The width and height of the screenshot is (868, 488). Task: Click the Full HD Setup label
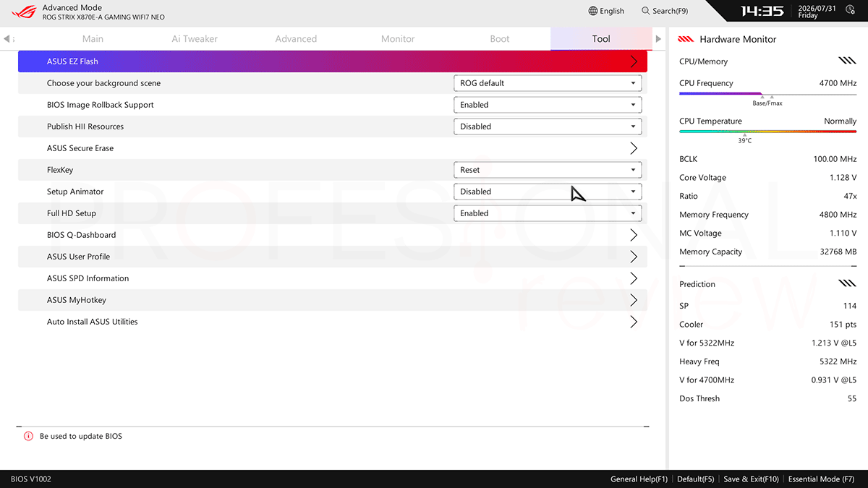tap(72, 213)
